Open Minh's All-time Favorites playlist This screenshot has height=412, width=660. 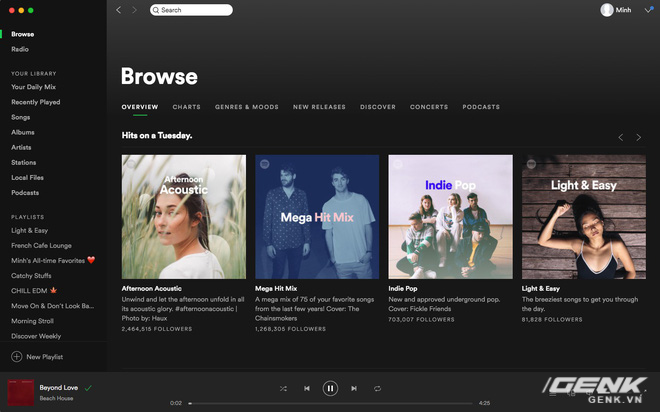pos(53,260)
